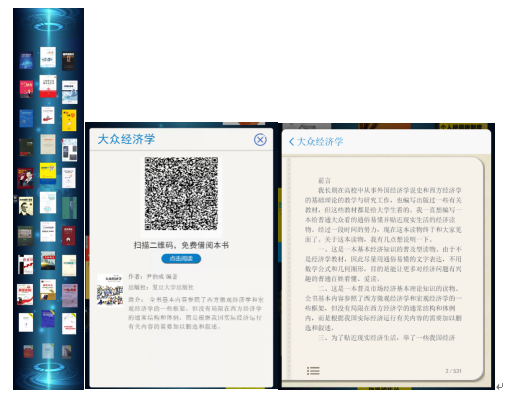Viewport: 511px width, 398px height.
Task: Select the white cover showing phone screenshots
Action: [x=69, y=150]
